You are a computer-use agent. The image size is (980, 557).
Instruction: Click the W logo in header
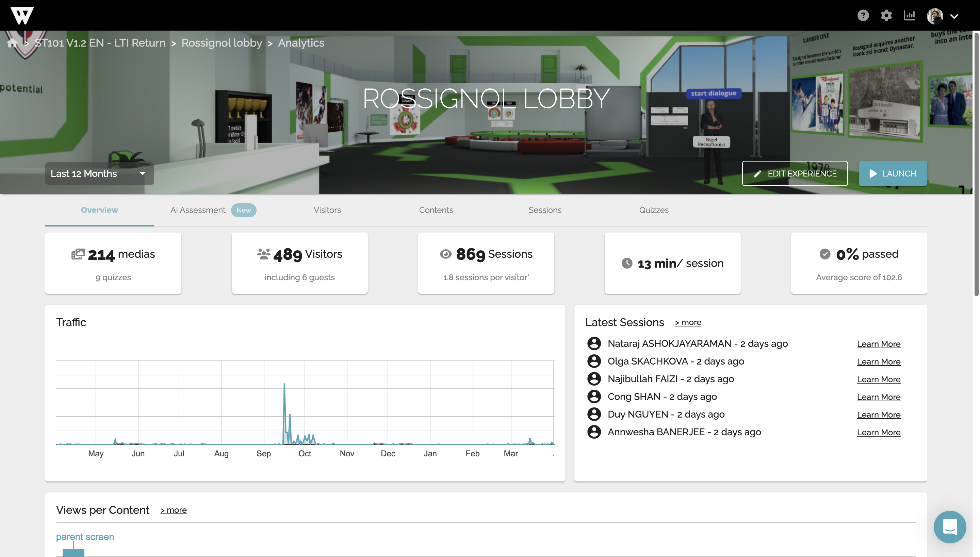pyautogui.click(x=22, y=15)
